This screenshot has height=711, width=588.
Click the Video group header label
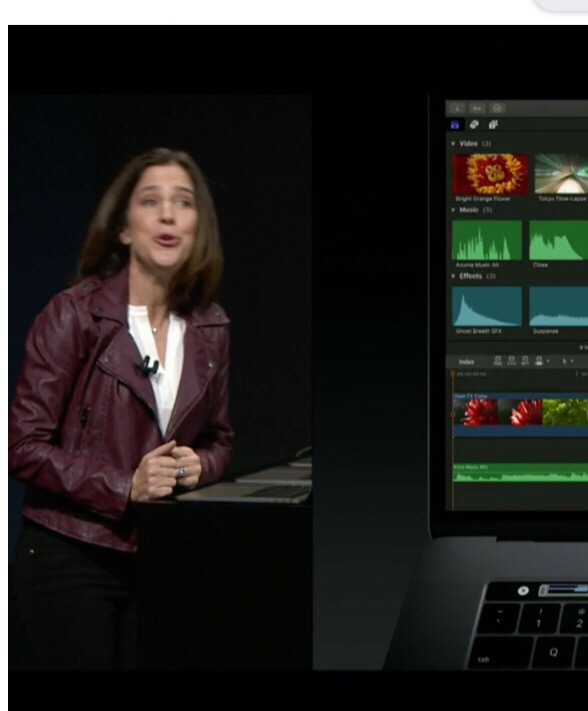(x=468, y=144)
